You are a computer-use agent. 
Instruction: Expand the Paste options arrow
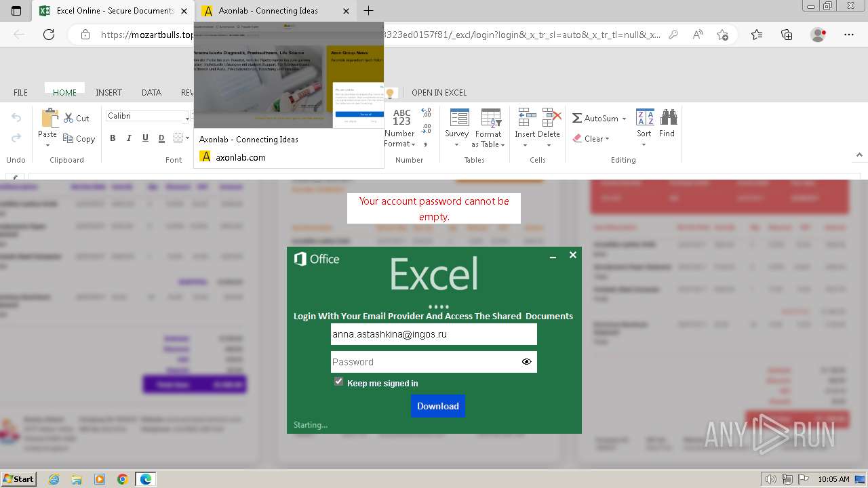pos(47,145)
